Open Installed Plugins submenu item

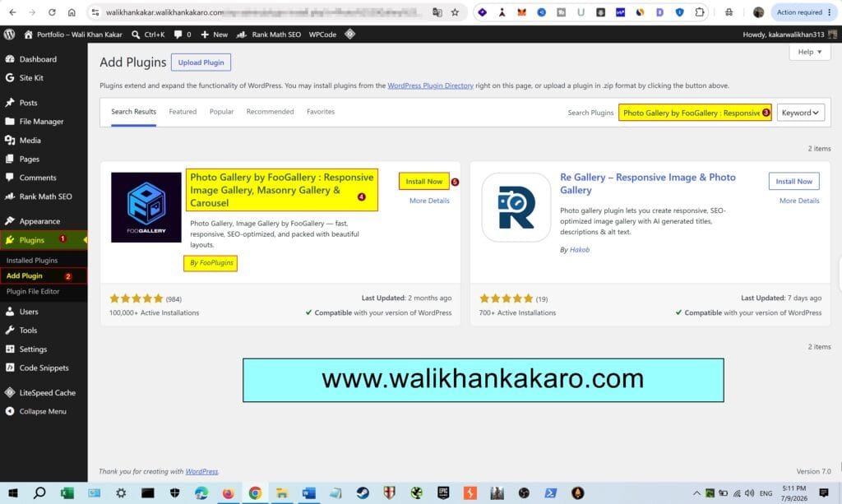32,261
